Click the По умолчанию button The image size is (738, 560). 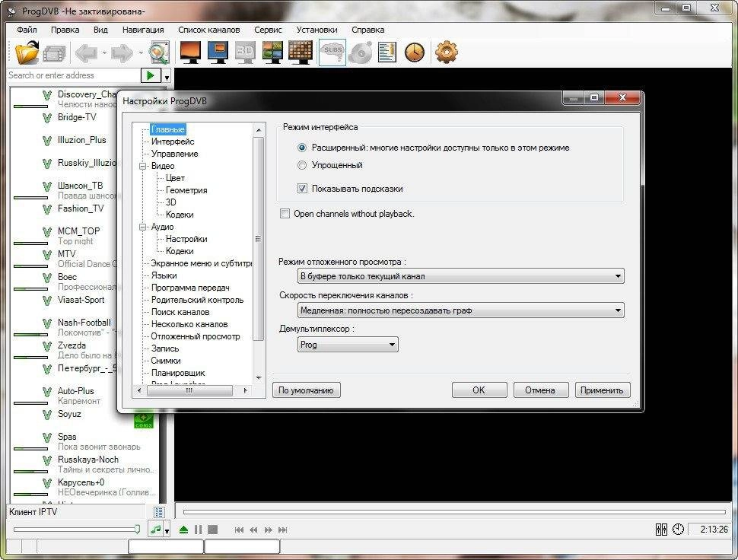point(307,390)
